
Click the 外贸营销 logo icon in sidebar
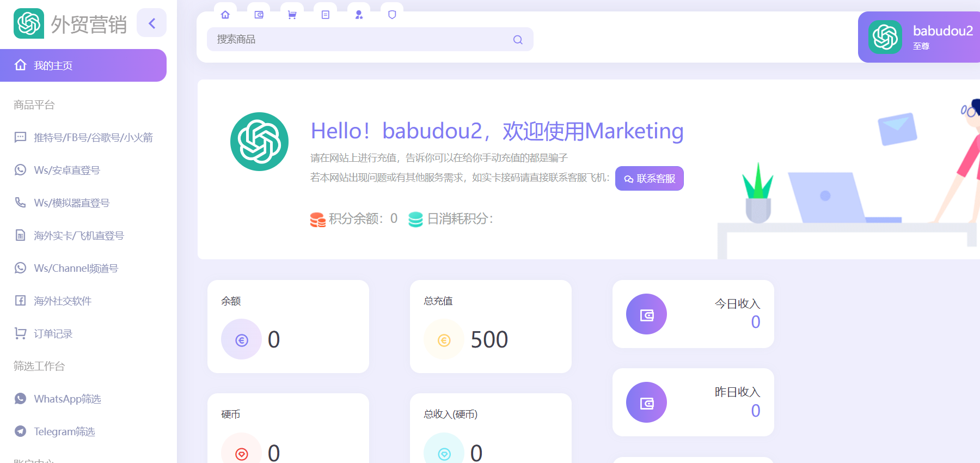point(29,23)
